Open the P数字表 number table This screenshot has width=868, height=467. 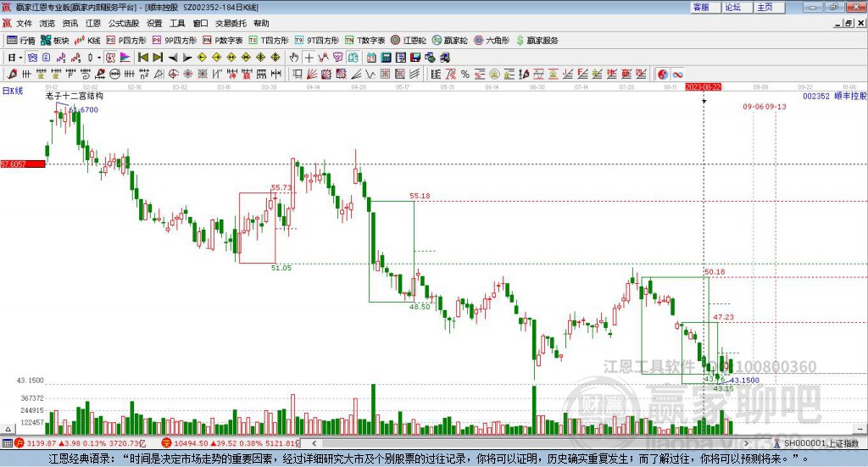pyautogui.click(x=223, y=41)
